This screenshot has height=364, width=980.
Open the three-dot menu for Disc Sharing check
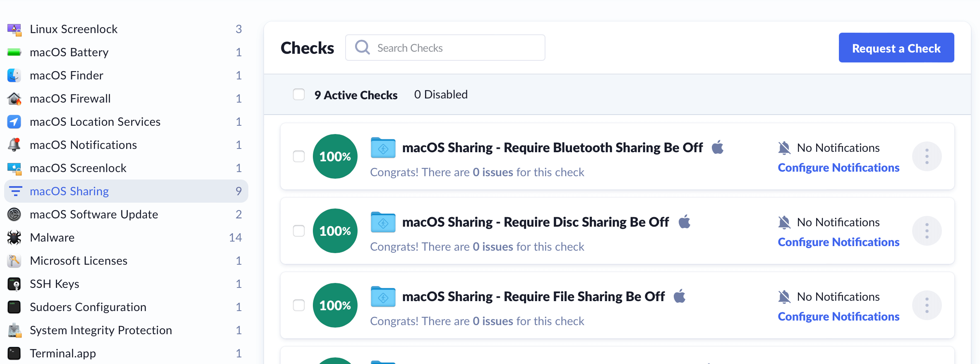pyautogui.click(x=927, y=231)
